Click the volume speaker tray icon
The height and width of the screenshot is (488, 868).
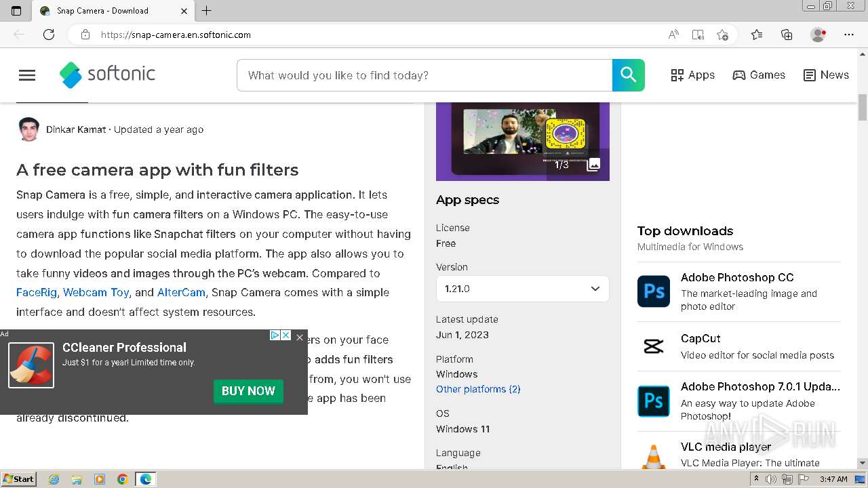tap(771, 479)
